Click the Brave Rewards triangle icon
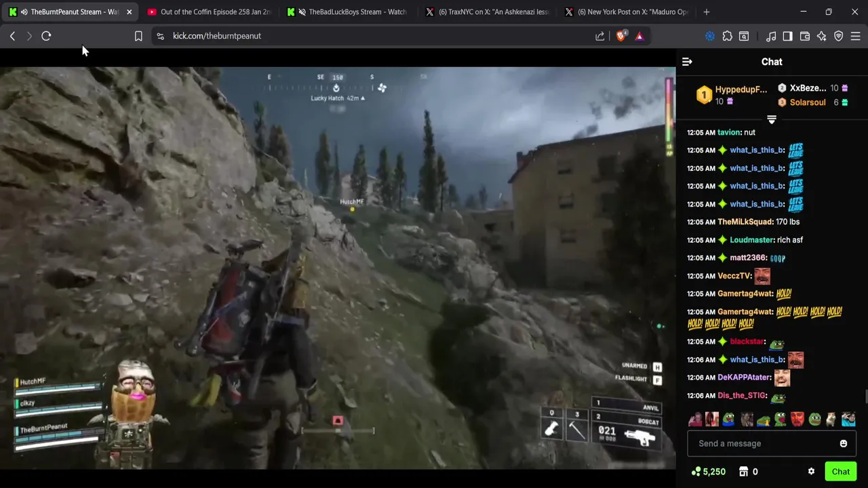The width and height of the screenshot is (868, 488). (639, 36)
